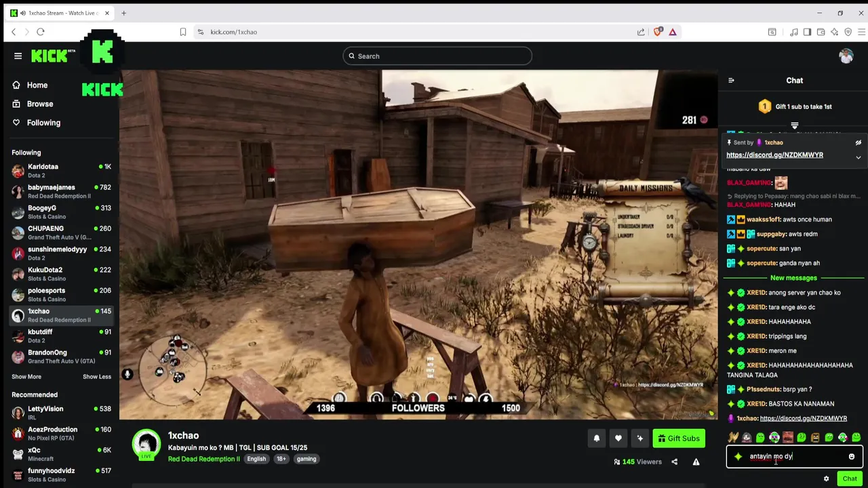
Task: Open the discord link in pinned message
Action: pos(774,155)
